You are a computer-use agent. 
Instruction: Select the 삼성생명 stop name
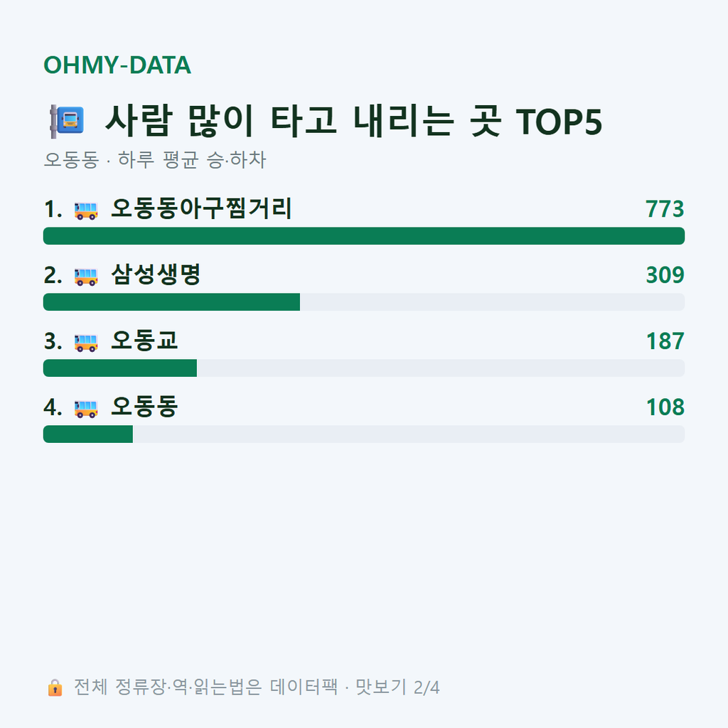pyautogui.click(x=156, y=274)
